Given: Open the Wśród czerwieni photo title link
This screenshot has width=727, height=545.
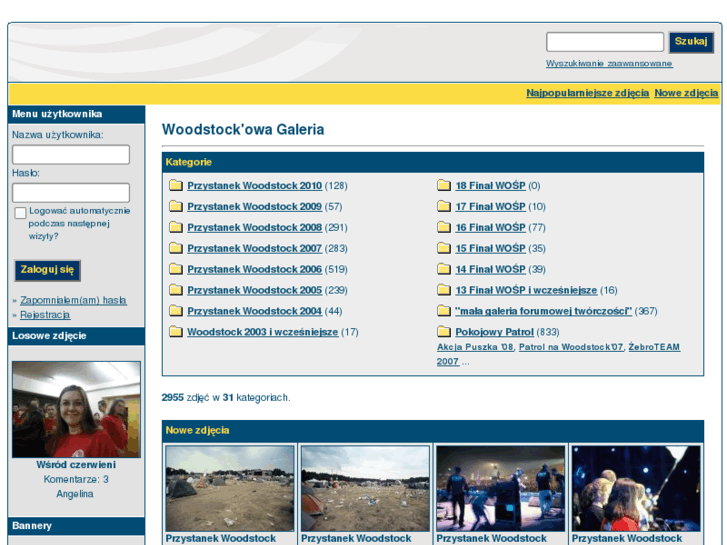Looking at the screenshot, I should tap(76, 465).
